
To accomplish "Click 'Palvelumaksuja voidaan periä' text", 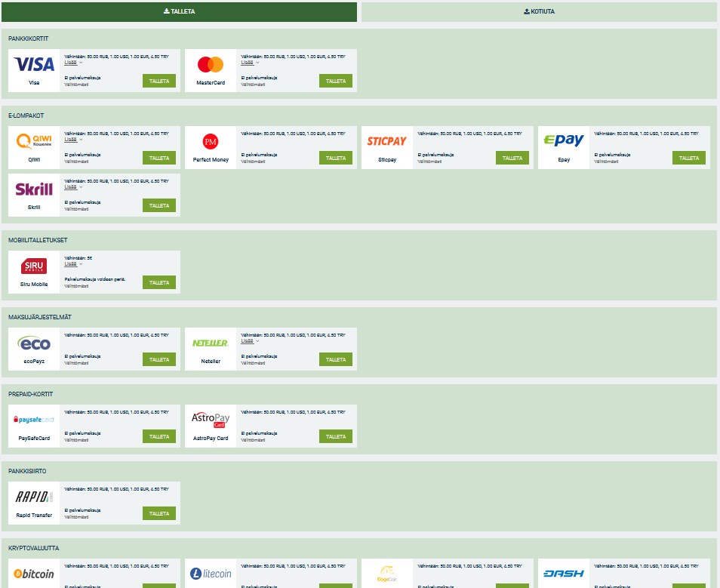I will click(94, 279).
